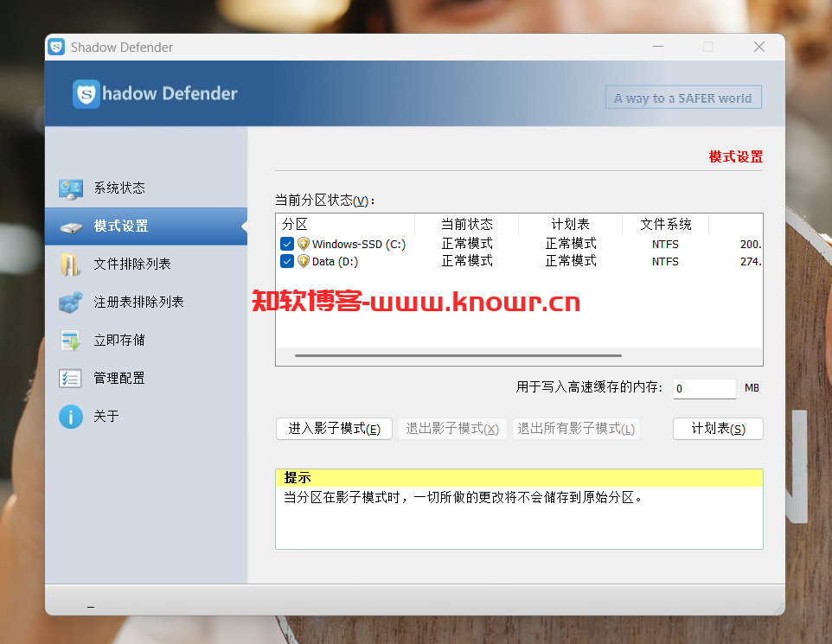Click the red 模式设置 page heading
The height and width of the screenshot is (644, 832).
coord(735,157)
